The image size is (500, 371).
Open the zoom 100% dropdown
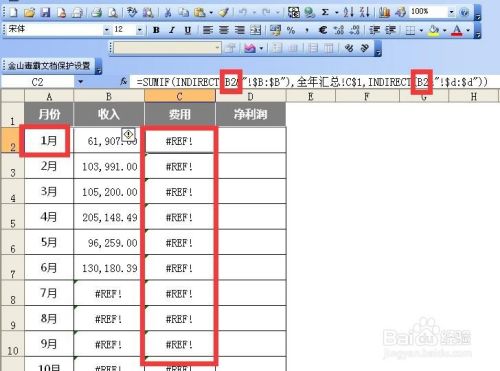451,13
